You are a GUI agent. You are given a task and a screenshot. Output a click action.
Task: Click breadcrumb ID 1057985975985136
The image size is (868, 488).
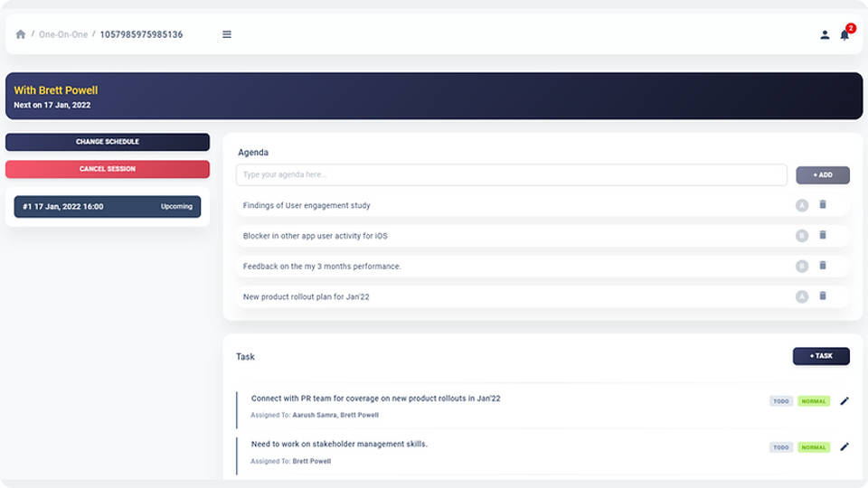141,34
